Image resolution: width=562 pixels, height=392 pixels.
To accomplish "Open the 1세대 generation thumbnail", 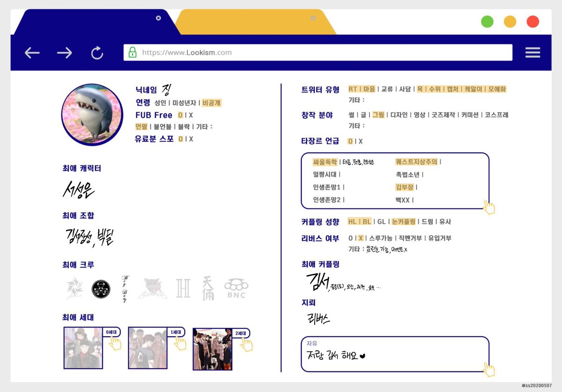I will tap(148, 348).
